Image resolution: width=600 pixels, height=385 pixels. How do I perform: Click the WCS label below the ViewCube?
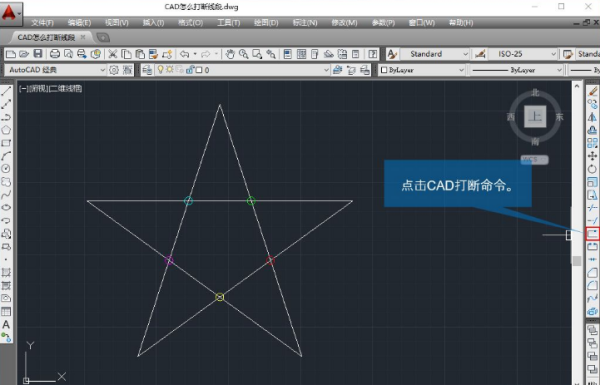coord(535,159)
